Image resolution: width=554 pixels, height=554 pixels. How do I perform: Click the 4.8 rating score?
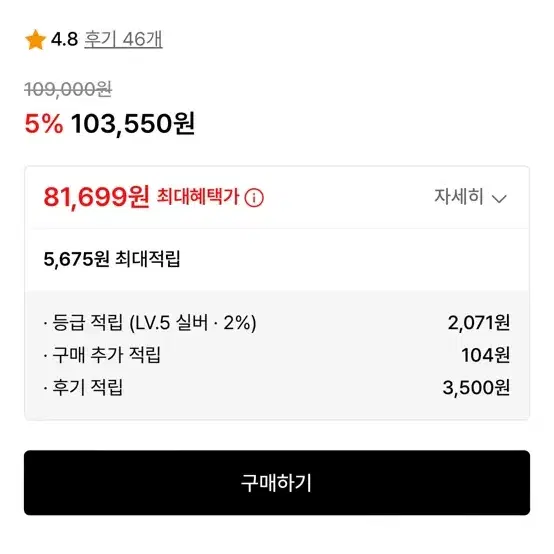[x=64, y=39]
